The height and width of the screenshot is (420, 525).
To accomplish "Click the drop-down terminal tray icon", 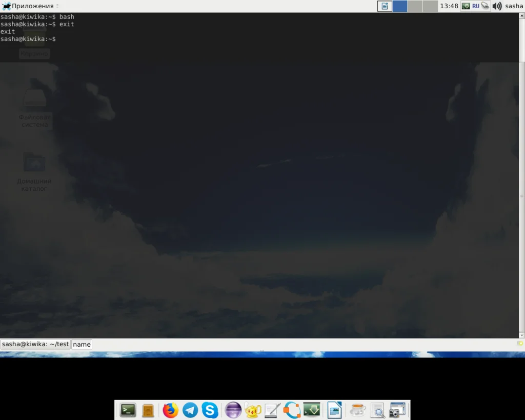I will pyautogui.click(x=466, y=6).
